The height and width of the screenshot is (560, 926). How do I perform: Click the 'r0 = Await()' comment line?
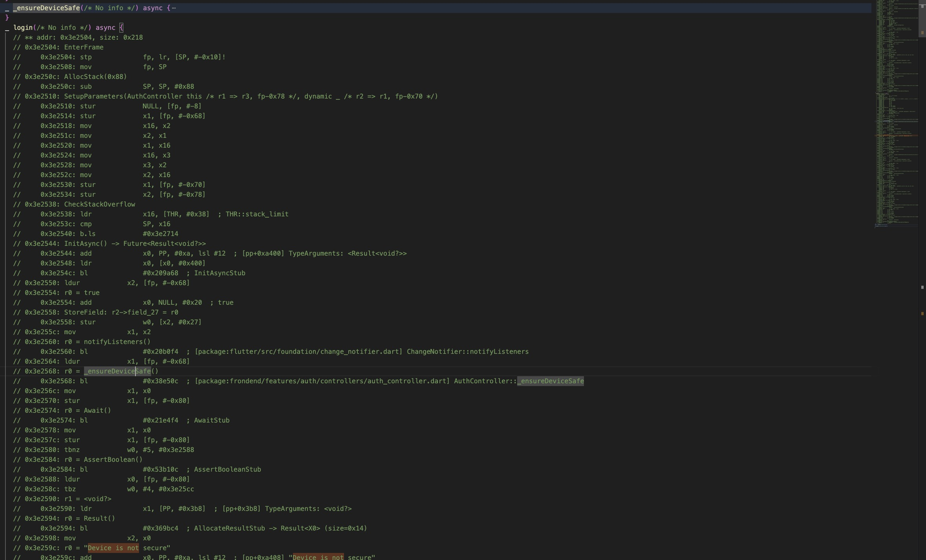coord(62,410)
